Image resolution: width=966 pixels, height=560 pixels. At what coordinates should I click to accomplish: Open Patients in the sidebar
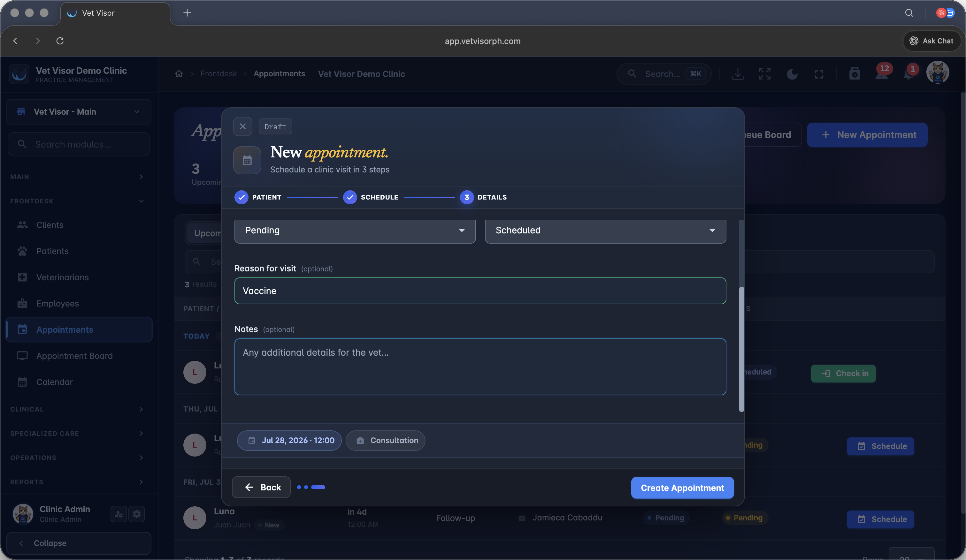tap(79, 251)
